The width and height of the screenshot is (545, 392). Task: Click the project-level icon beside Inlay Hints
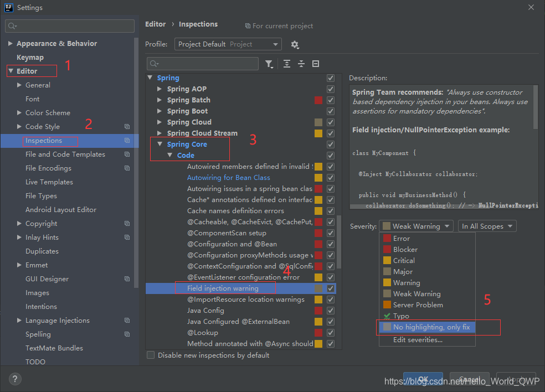(127, 238)
